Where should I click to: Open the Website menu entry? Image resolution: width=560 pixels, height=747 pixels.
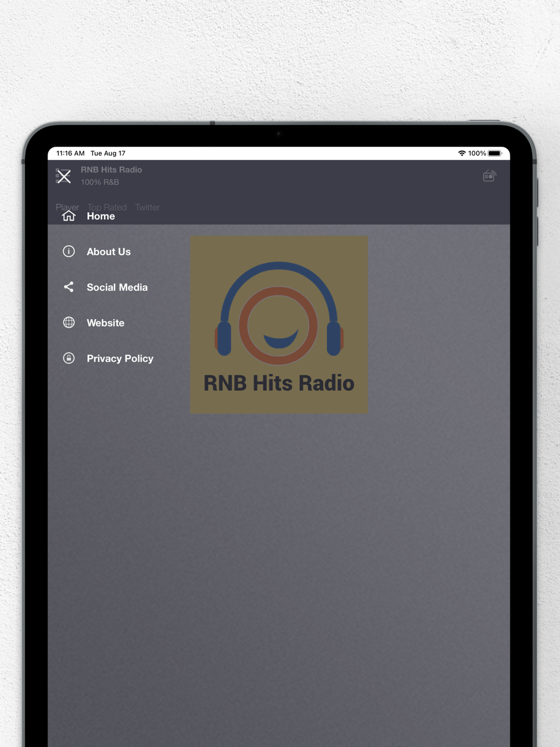click(x=105, y=323)
